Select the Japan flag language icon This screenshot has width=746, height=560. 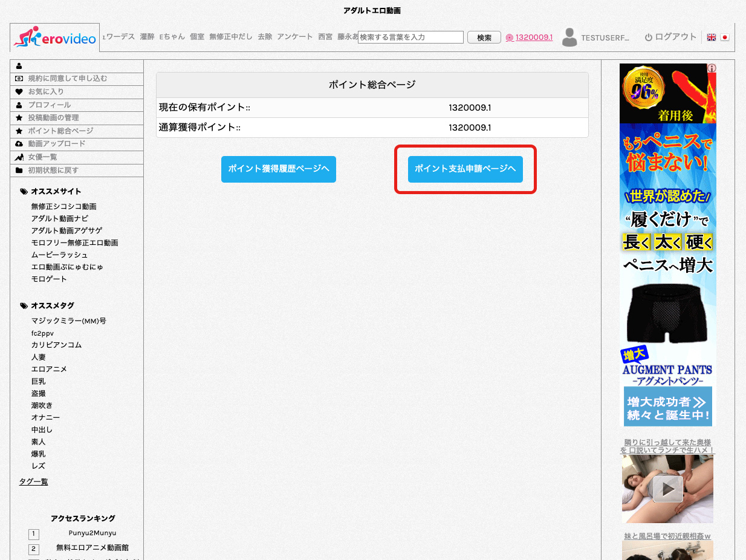725,37
